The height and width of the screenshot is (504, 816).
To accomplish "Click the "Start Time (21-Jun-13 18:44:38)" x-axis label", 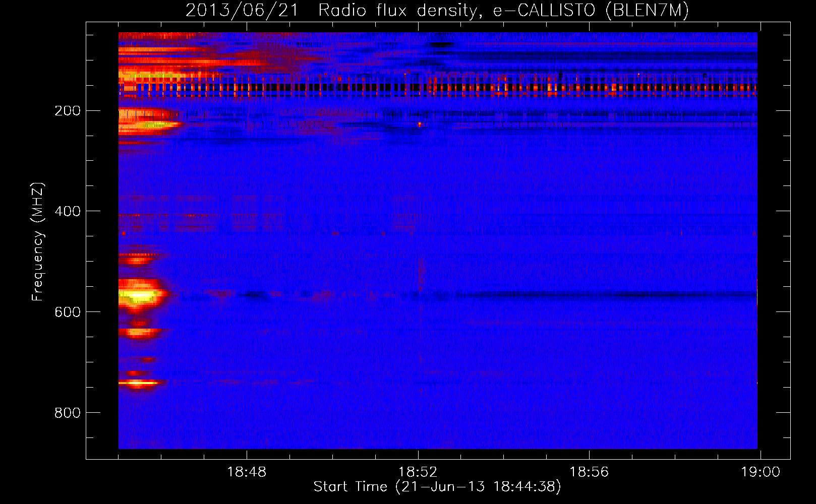I will (x=437, y=487).
